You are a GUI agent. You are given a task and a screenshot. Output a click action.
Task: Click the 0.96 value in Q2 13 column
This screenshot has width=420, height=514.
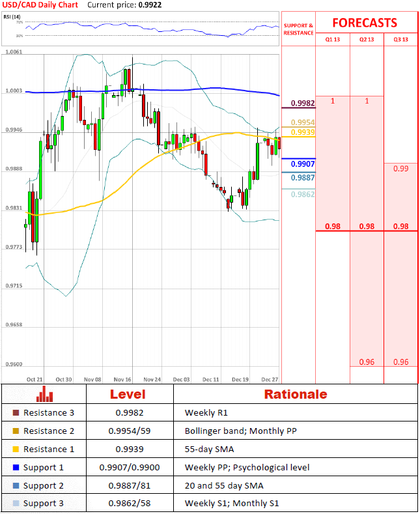[367, 362]
